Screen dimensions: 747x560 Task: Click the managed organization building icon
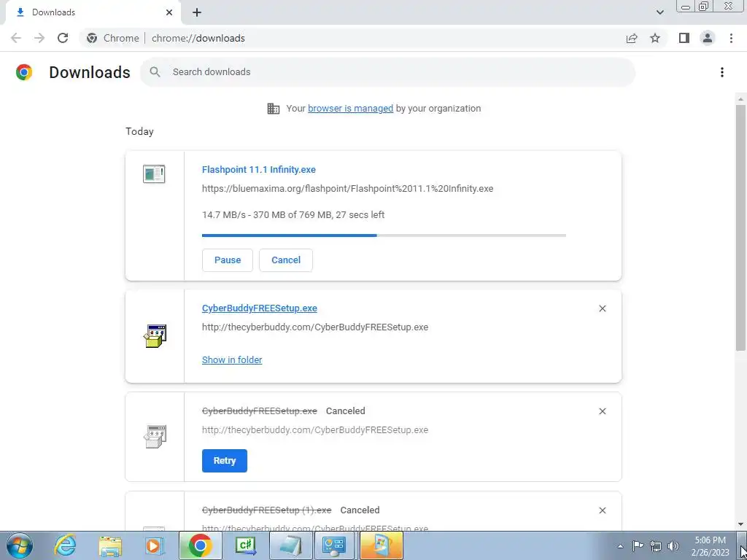point(274,109)
